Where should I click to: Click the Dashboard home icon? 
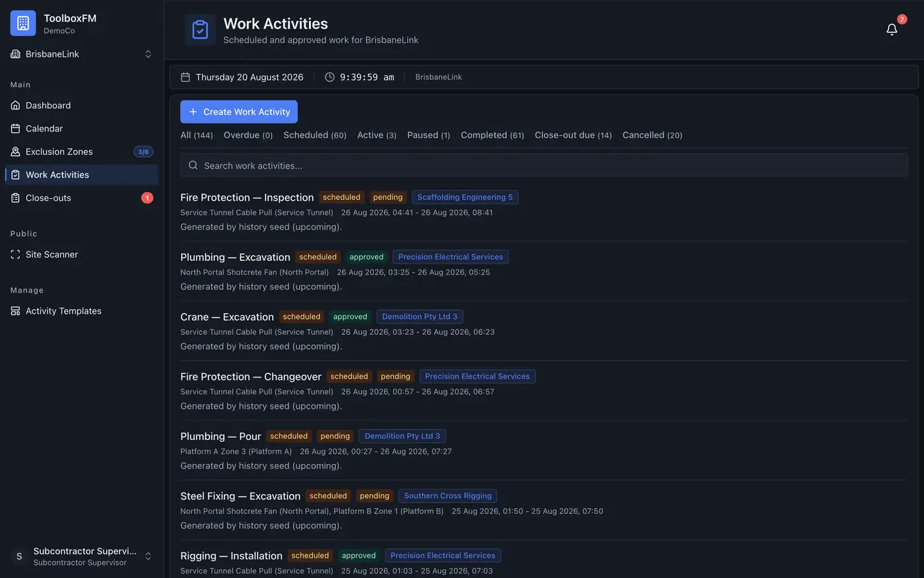point(15,105)
